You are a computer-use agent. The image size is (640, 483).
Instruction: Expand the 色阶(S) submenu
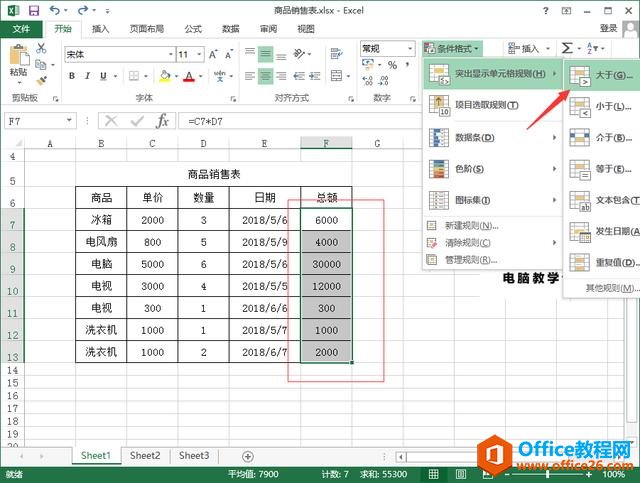pos(493,169)
